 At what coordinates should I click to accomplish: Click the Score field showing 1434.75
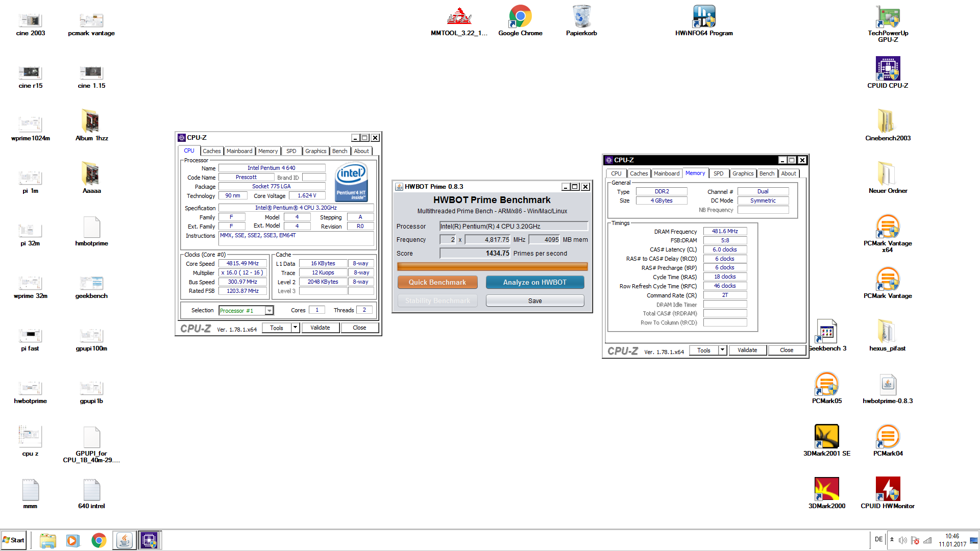click(475, 253)
